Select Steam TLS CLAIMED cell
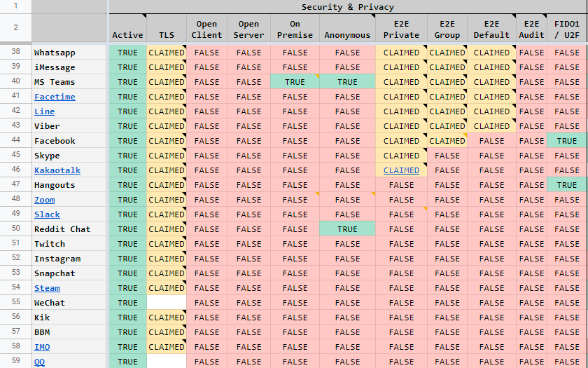The width and height of the screenshot is (588, 368). pyautogui.click(x=167, y=288)
